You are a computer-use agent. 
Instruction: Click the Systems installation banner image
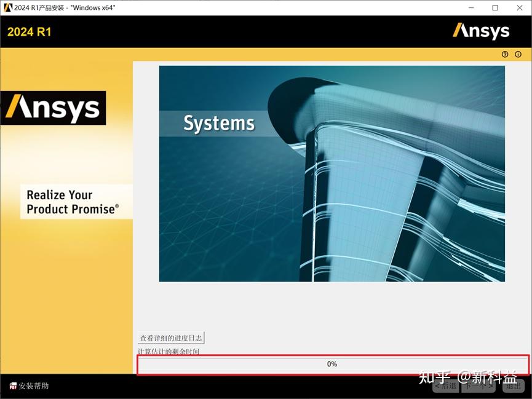[332, 174]
